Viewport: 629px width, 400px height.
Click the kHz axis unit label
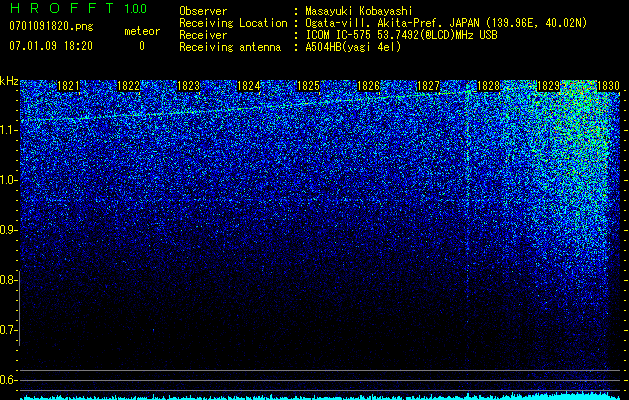tap(9, 81)
